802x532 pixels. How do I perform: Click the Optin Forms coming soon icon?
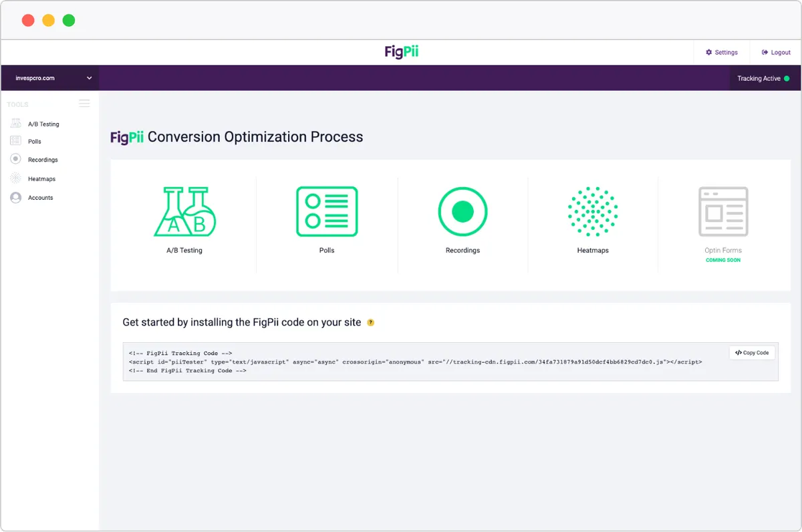pyautogui.click(x=723, y=212)
